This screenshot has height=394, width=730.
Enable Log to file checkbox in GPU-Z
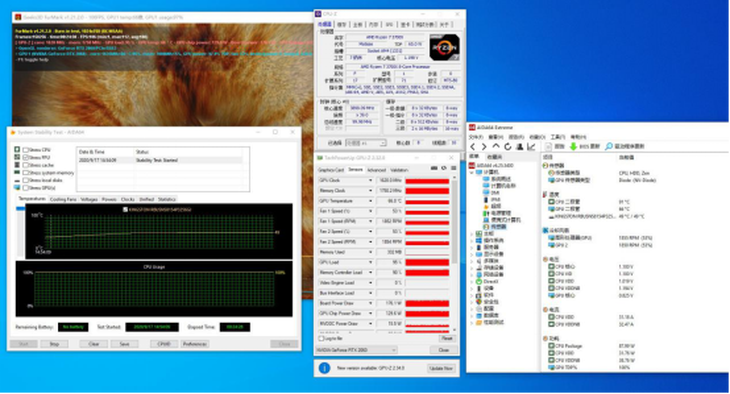321,339
